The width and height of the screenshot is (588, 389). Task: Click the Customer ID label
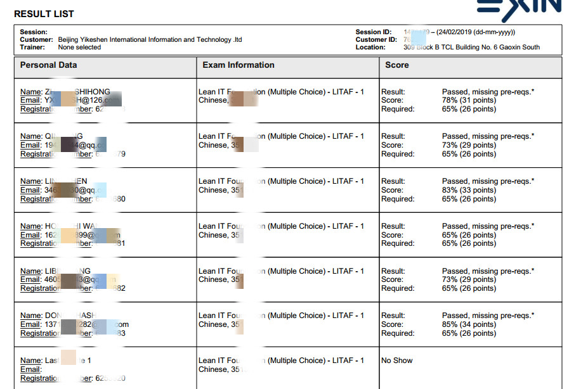click(375, 40)
